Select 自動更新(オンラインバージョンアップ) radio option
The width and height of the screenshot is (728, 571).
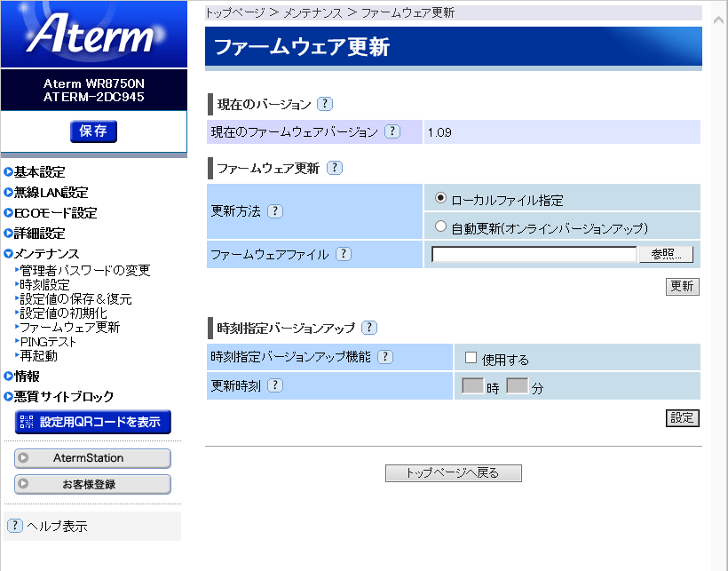[x=440, y=226]
